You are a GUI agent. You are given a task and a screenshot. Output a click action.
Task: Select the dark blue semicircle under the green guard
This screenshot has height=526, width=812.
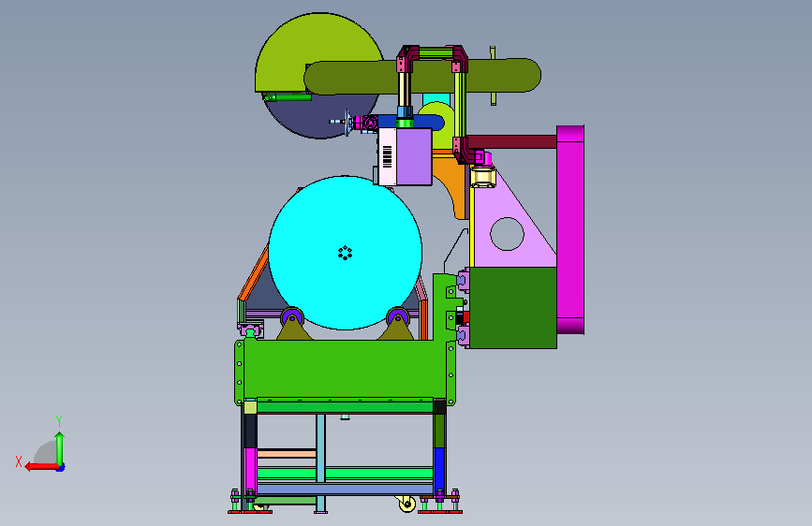pos(321,116)
